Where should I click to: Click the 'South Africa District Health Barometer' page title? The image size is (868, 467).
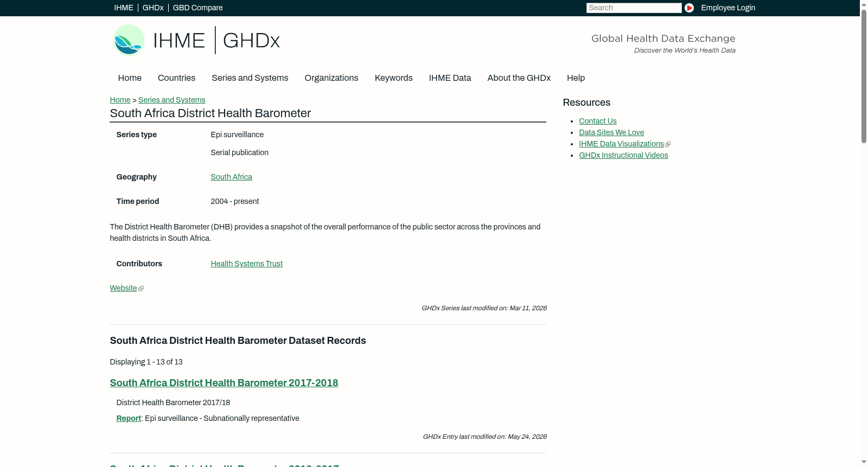[x=210, y=113]
